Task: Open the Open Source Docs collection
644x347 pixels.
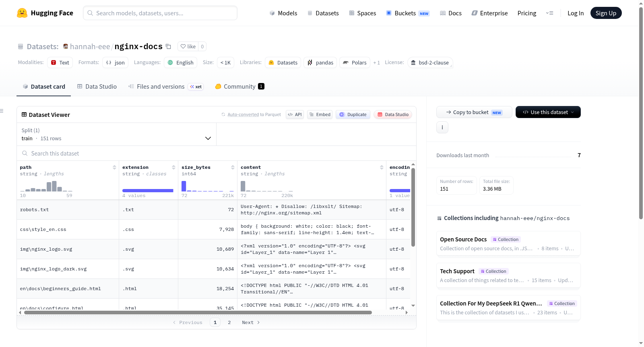Action: [x=508, y=243]
